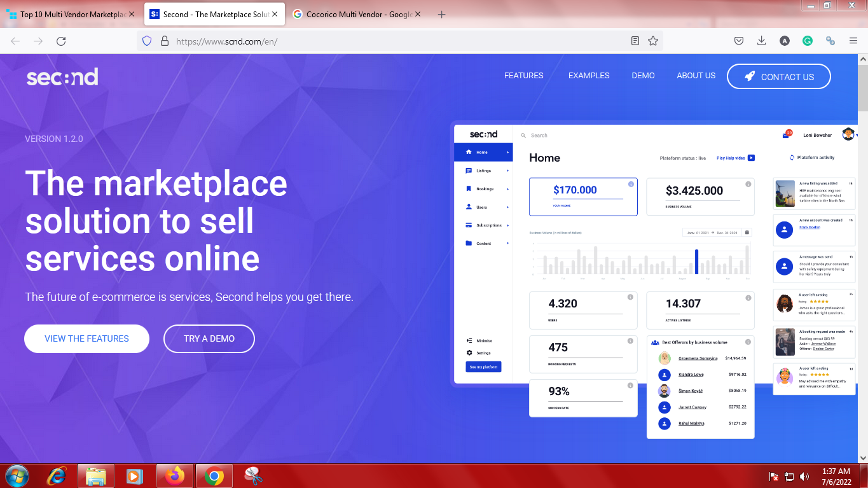Click the taskbar clock showing 1:37 AM
The image size is (868, 488).
click(x=836, y=476)
